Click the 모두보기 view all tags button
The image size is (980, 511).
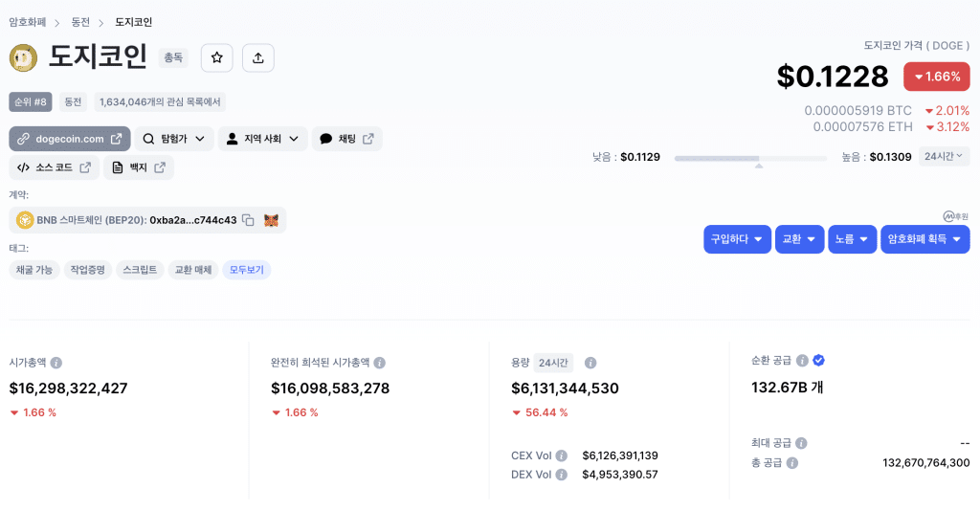pos(246,270)
